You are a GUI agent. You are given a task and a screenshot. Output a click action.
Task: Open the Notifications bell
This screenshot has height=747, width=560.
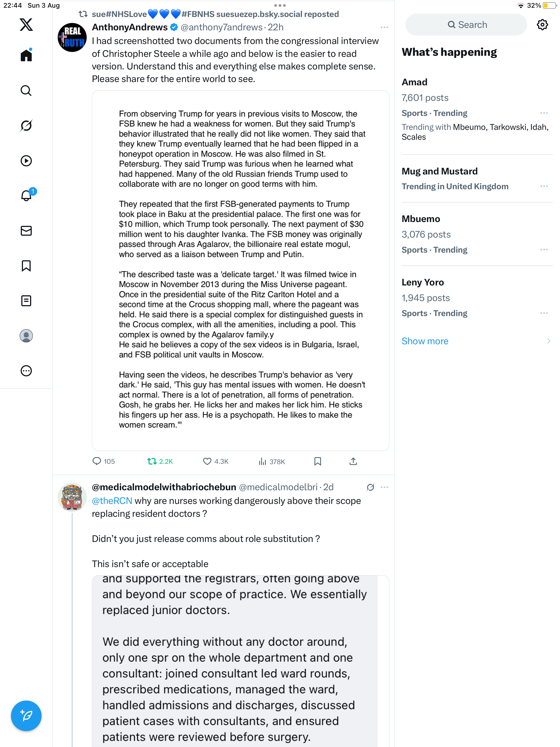pyautogui.click(x=26, y=195)
